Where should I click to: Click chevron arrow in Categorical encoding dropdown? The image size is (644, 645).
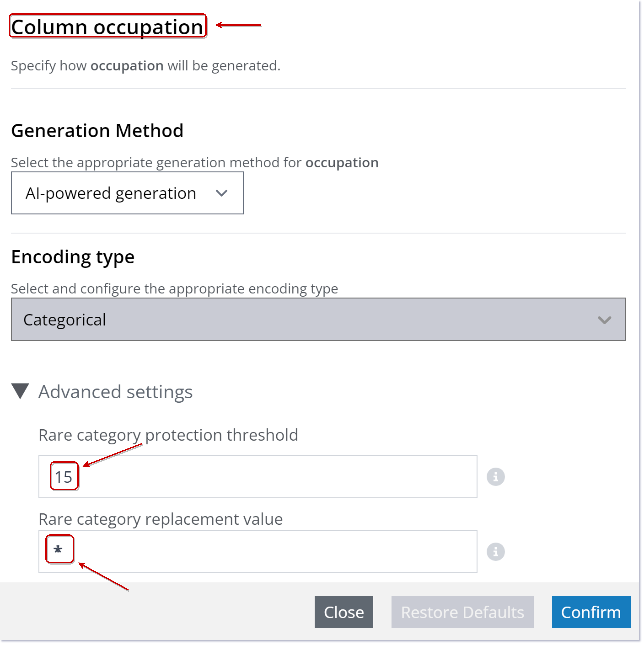coord(604,320)
